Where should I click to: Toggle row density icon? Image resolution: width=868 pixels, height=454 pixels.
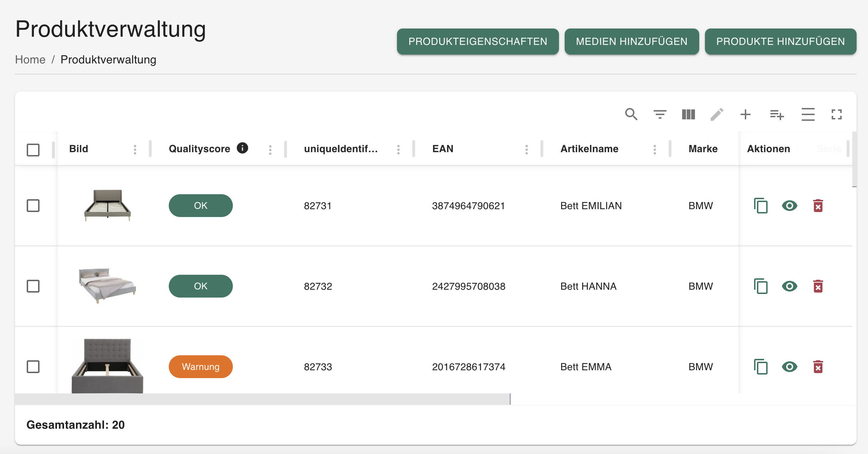(808, 114)
